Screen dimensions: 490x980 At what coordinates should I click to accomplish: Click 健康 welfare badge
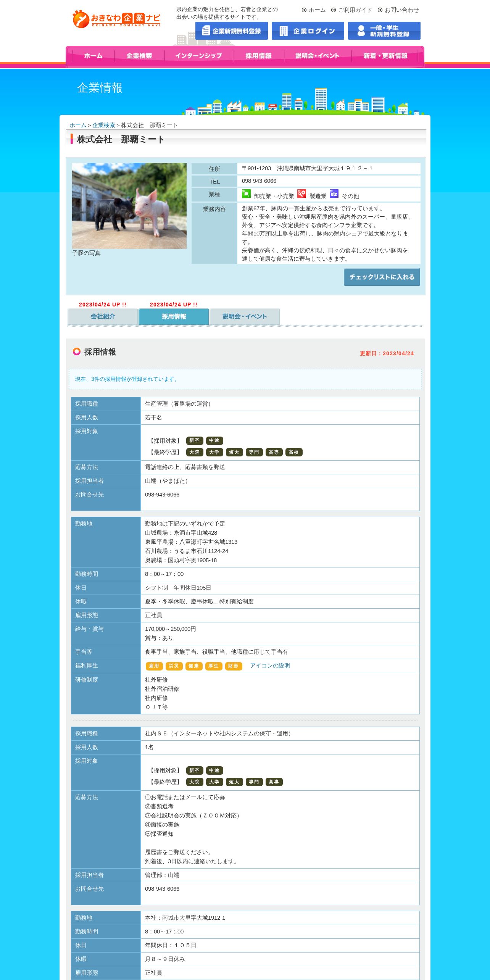(194, 666)
